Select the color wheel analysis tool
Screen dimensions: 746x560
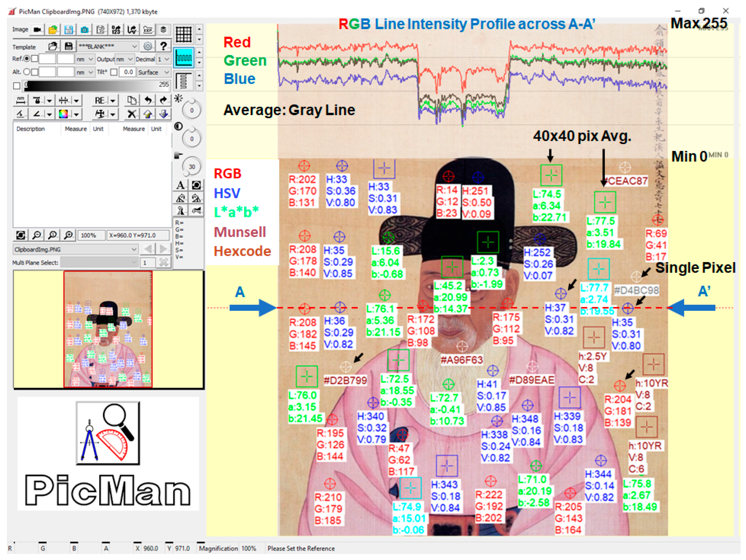click(63, 114)
